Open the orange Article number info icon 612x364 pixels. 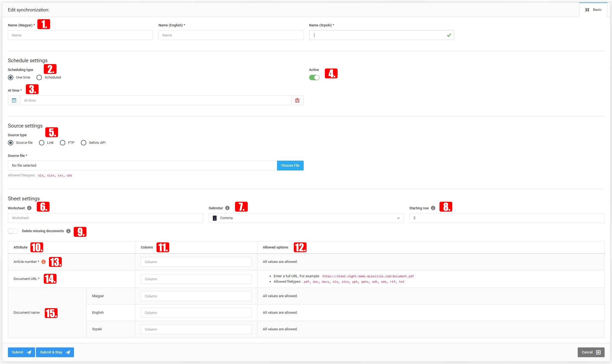44,262
